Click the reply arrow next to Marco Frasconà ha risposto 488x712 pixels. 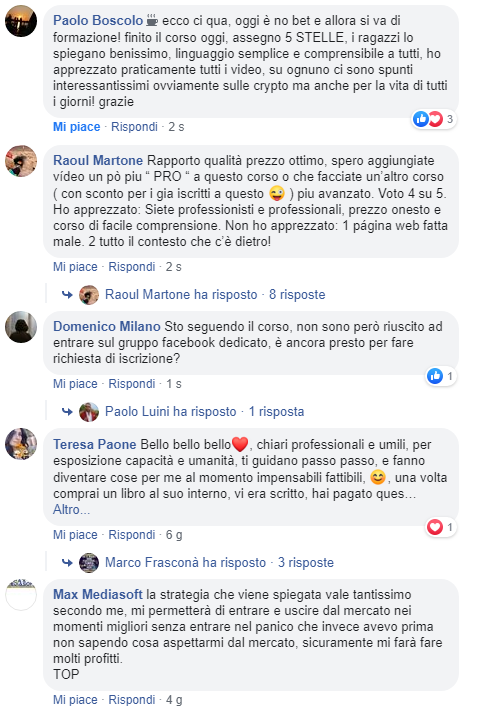click(x=67, y=563)
